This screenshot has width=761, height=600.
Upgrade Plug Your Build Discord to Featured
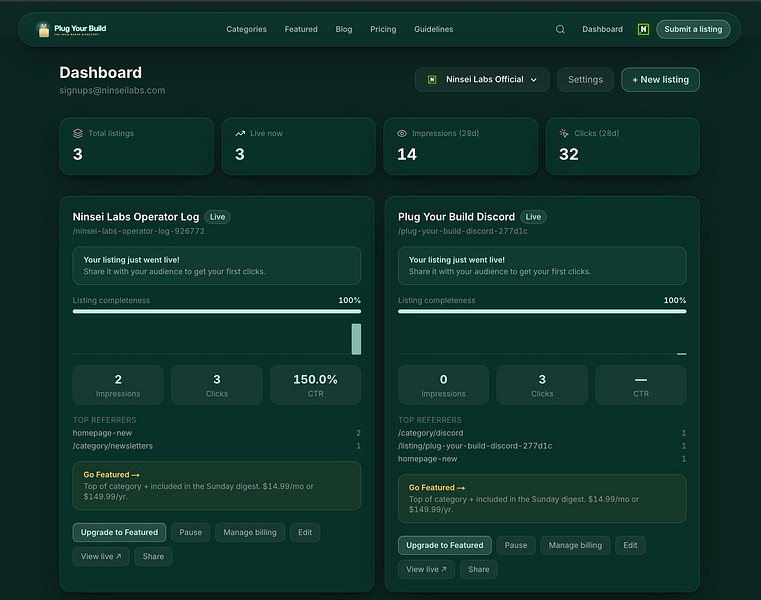pyautogui.click(x=445, y=545)
